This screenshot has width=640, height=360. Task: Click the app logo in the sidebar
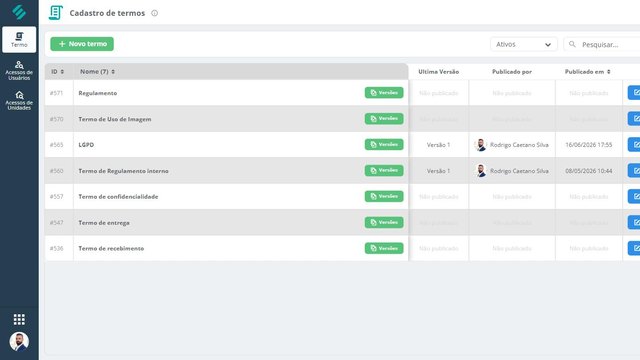[x=19, y=12]
